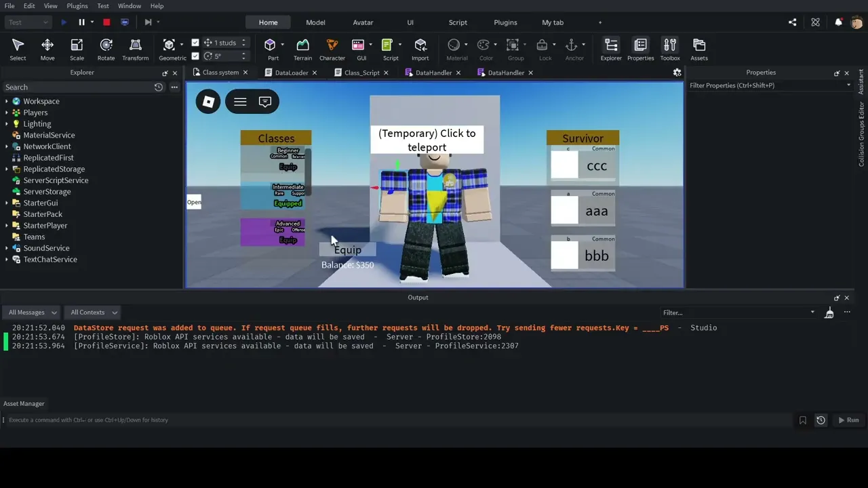Toggle the Properties panel button
Screen dimensions: 868x488
[640, 49]
